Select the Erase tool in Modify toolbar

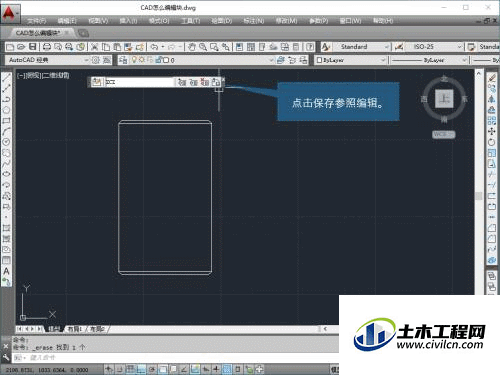click(x=492, y=78)
